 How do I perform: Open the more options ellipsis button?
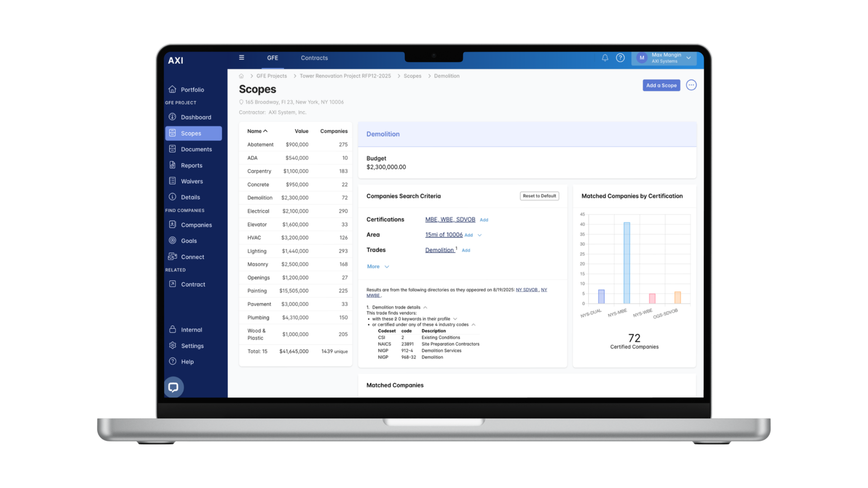click(x=691, y=85)
